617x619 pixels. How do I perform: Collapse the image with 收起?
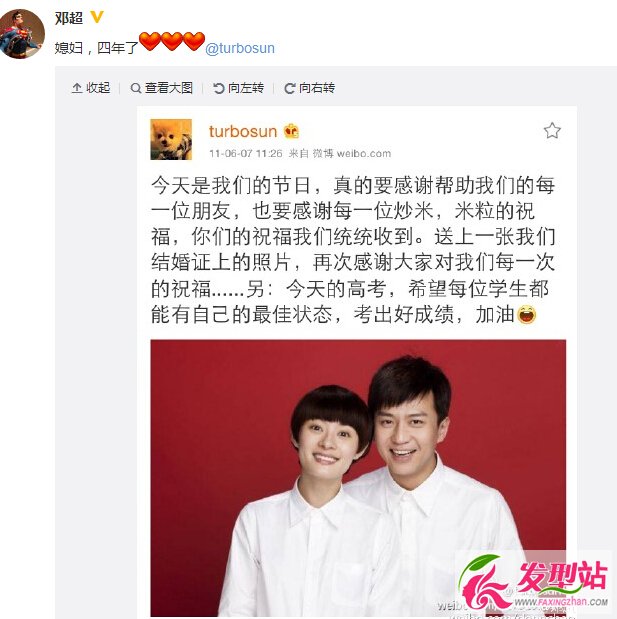[x=91, y=88]
